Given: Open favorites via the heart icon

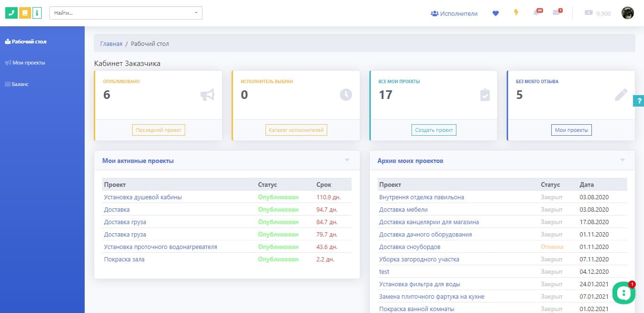Looking at the screenshot, I should [x=496, y=13].
